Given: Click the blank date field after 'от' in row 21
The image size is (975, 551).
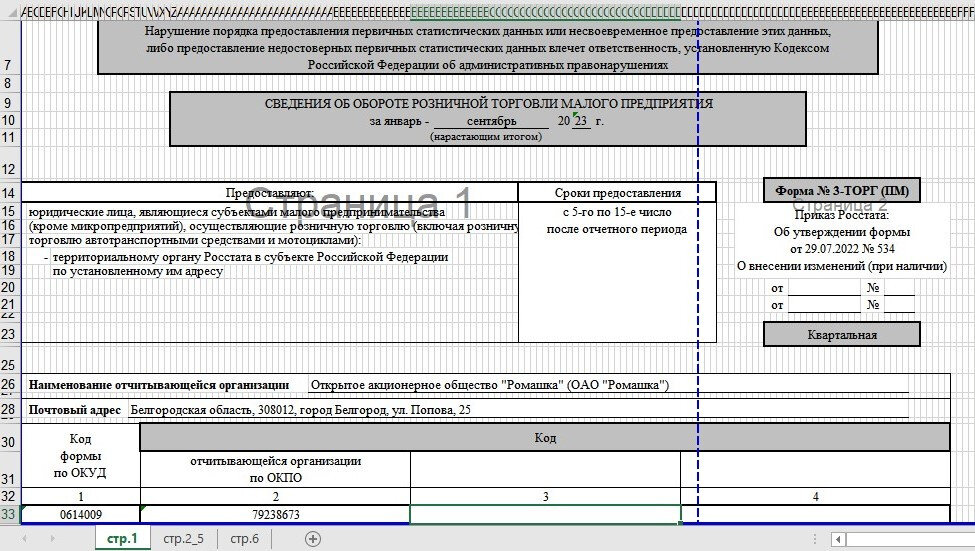Looking at the screenshot, I should point(824,305).
